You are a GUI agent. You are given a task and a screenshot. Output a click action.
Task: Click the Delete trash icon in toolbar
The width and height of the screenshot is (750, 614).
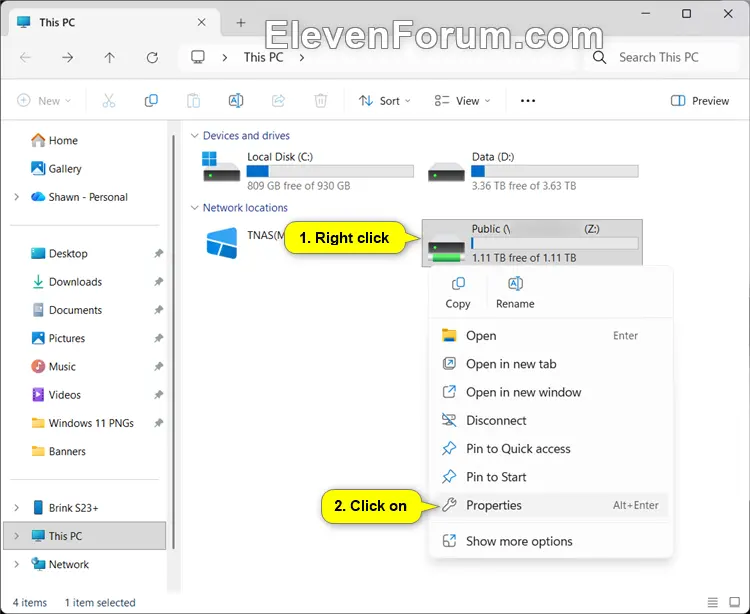coord(320,101)
